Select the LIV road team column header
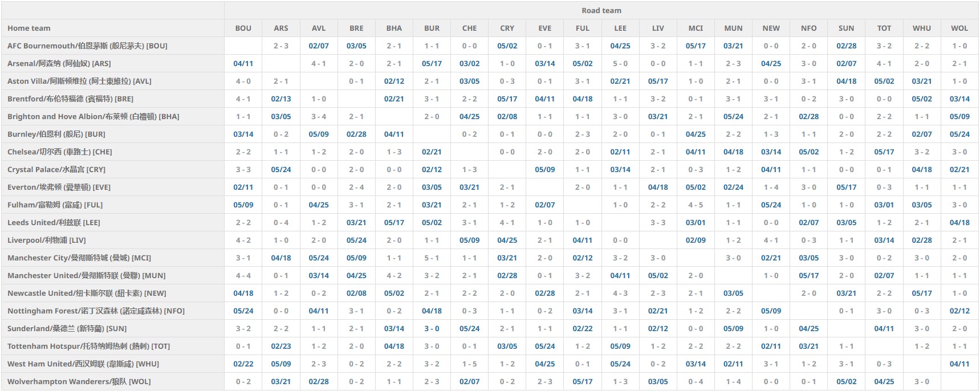Image resolution: width=980 pixels, height=391 pixels. [x=658, y=28]
